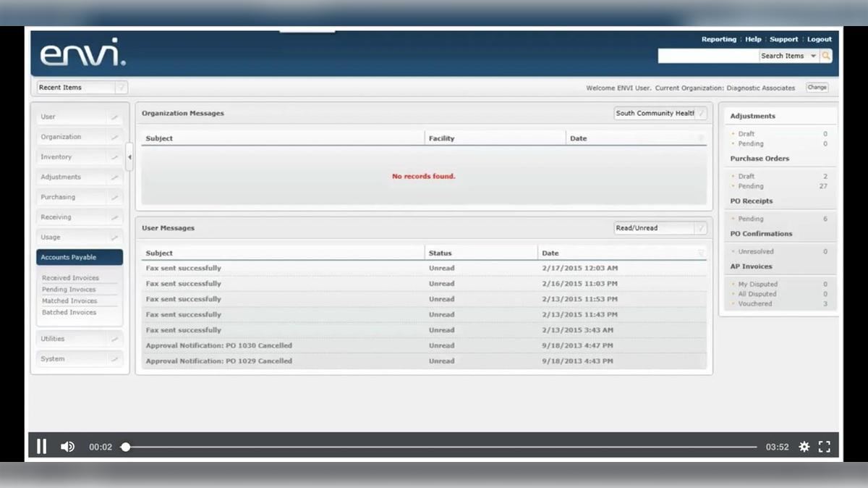The image size is (868, 488).
Task: Mute the video using the speaker icon
Action: click(x=67, y=446)
